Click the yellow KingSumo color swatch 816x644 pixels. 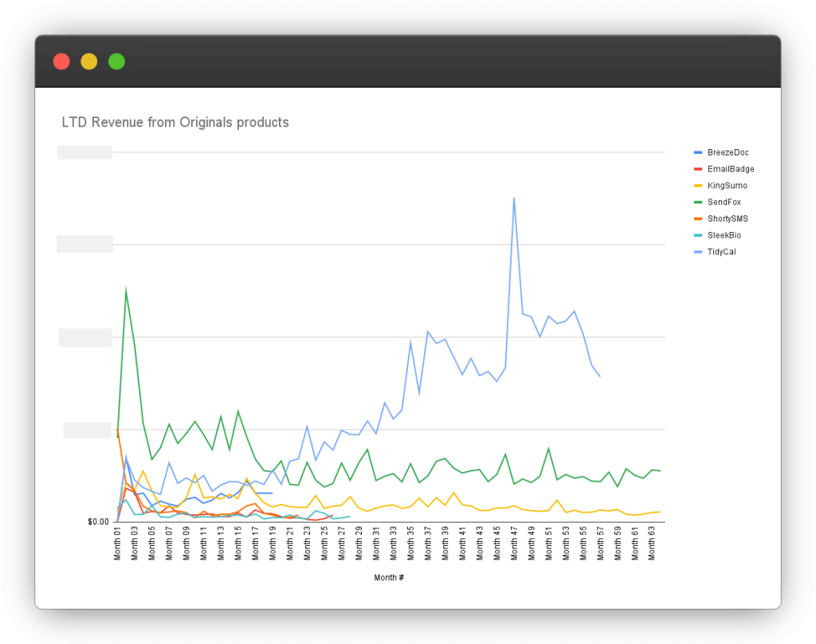(x=697, y=185)
